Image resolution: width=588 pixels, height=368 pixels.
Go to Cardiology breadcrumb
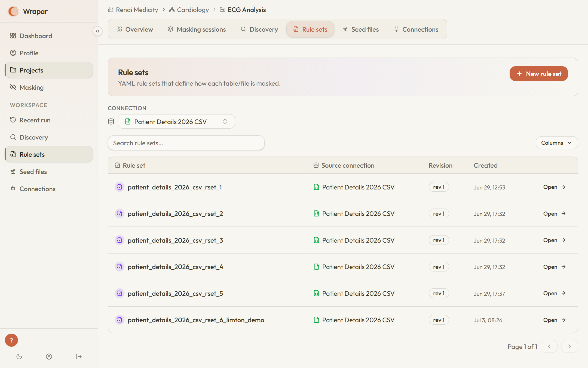click(189, 10)
